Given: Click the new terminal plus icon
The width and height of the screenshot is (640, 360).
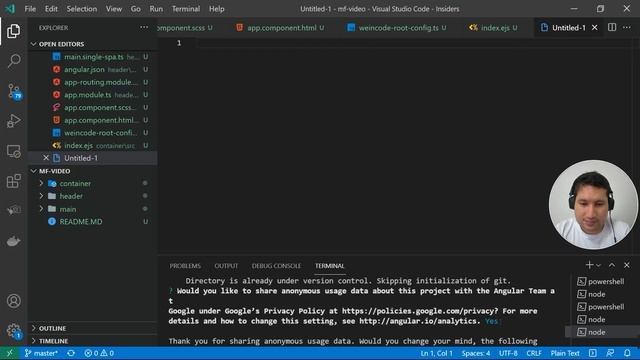Looking at the screenshot, I should pyautogui.click(x=589, y=265).
